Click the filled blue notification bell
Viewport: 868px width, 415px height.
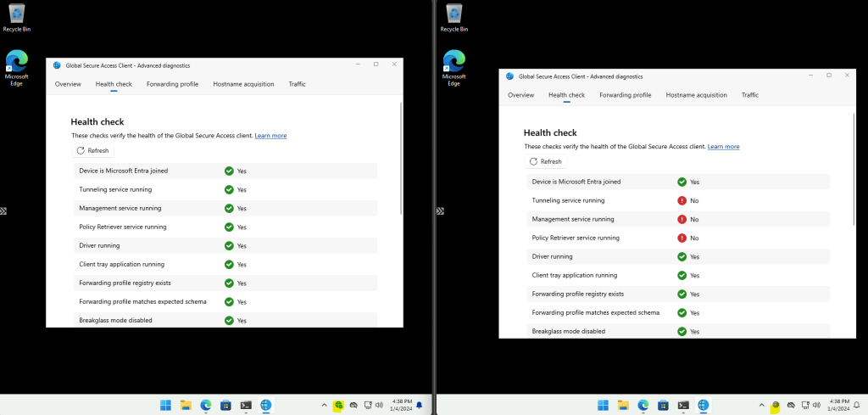click(x=420, y=405)
